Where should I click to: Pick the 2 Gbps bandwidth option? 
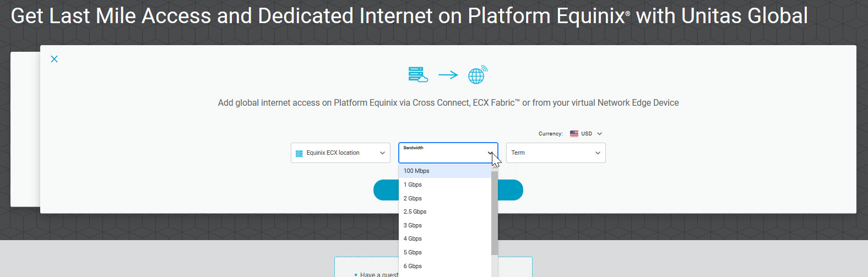point(445,198)
